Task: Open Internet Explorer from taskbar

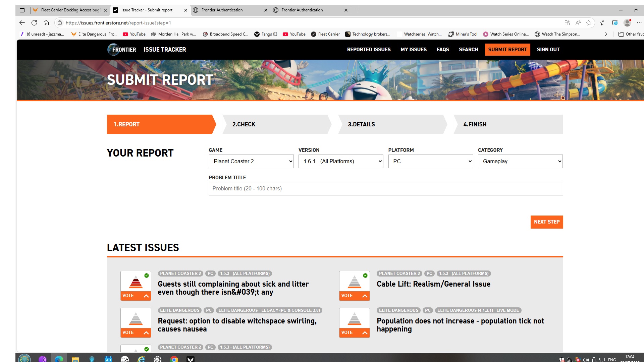Action: (x=141, y=359)
